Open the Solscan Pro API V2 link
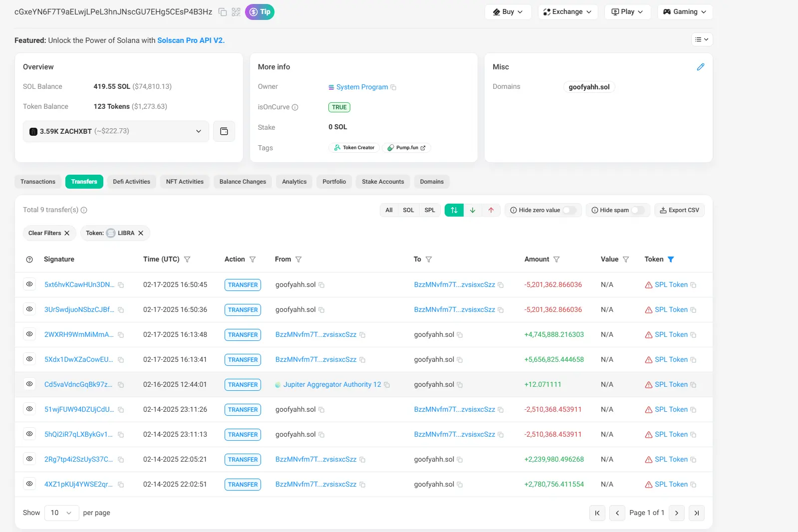The image size is (798, 532). tap(191, 40)
